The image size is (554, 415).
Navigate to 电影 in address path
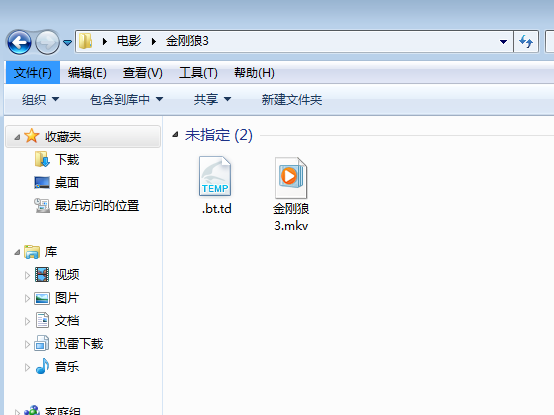(x=129, y=41)
